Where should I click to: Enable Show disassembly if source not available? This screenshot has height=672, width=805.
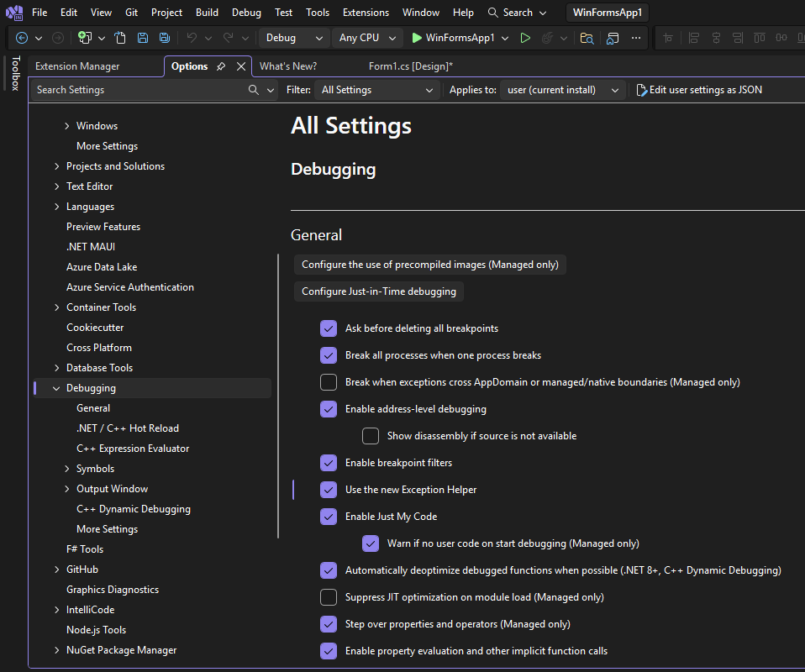(371, 436)
